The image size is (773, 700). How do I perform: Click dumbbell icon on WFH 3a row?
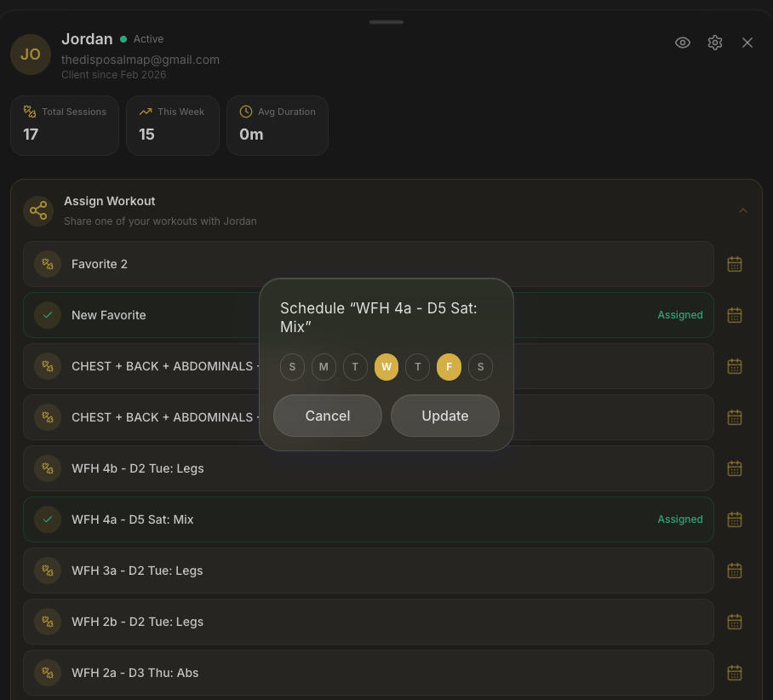pyautogui.click(x=48, y=571)
